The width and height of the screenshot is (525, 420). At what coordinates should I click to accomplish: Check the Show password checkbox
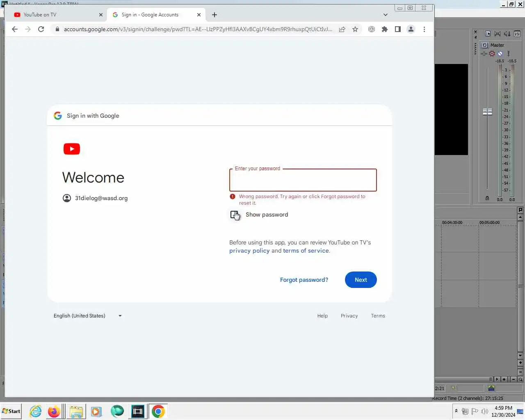pyautogui.click(x=234, y=215)
